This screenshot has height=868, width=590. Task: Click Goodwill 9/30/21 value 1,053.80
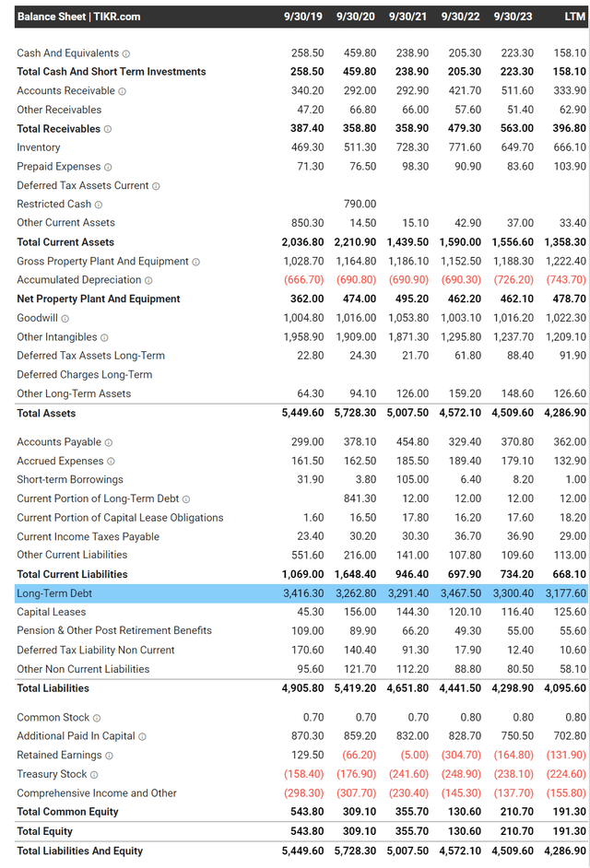click(408, 318)
